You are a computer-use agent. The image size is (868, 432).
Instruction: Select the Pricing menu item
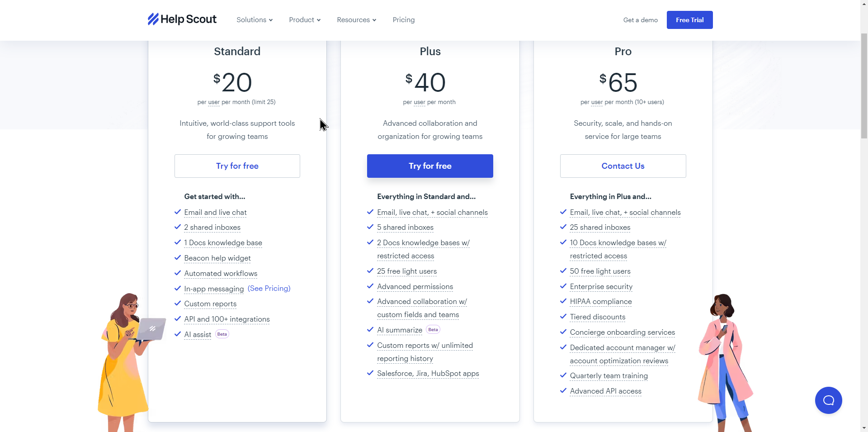pos(404,20)
